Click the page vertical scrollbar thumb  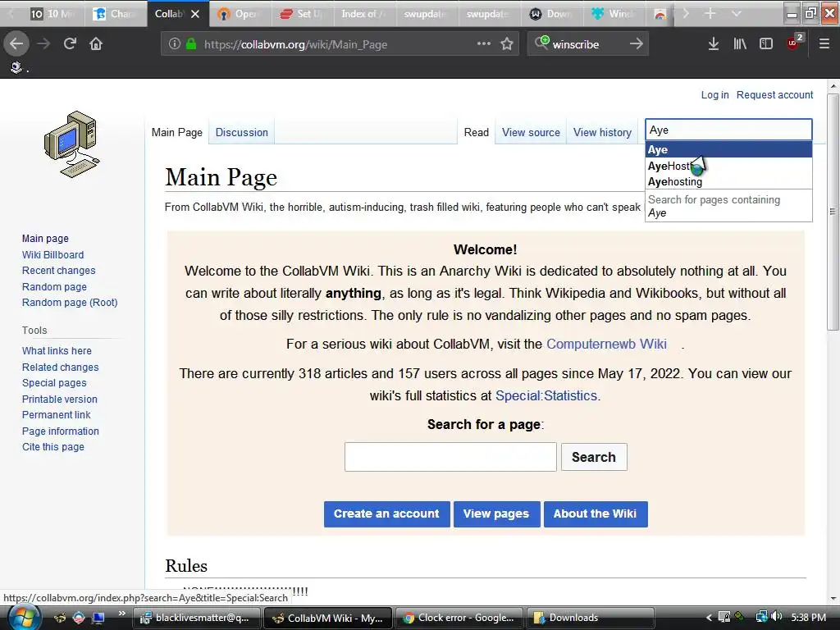[x=833, y=212]
